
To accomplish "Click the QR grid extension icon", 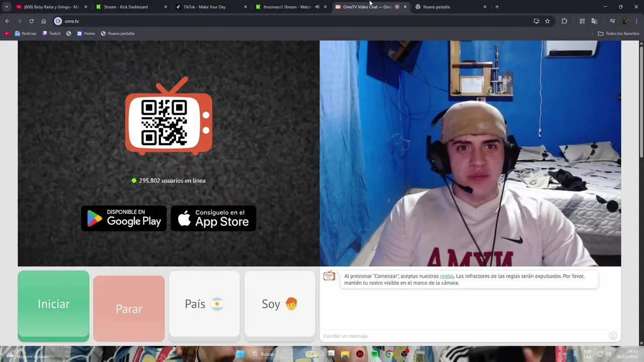I will [x=582, y=21].
